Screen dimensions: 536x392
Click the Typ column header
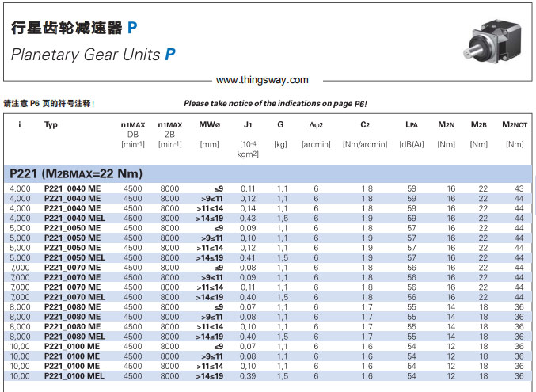click(51, 124)
